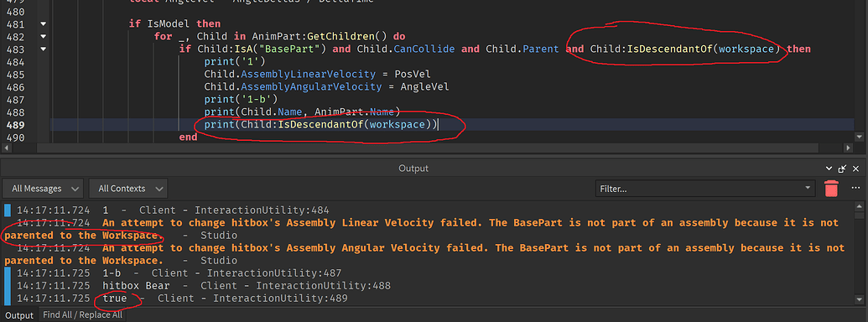Screen dimensions: 868x322
Task: Open the All Messages dropdown
Action: 43,189
